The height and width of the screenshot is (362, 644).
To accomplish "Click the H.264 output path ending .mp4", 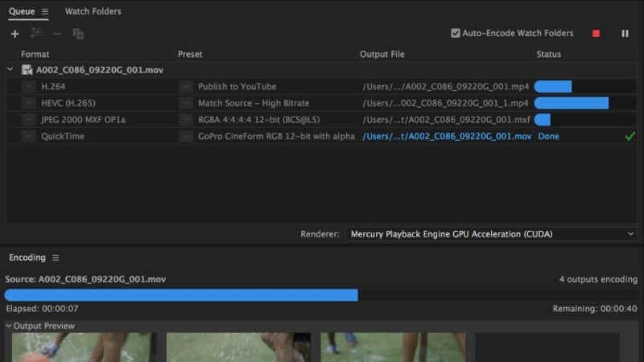I will click(x=446, y=87).
